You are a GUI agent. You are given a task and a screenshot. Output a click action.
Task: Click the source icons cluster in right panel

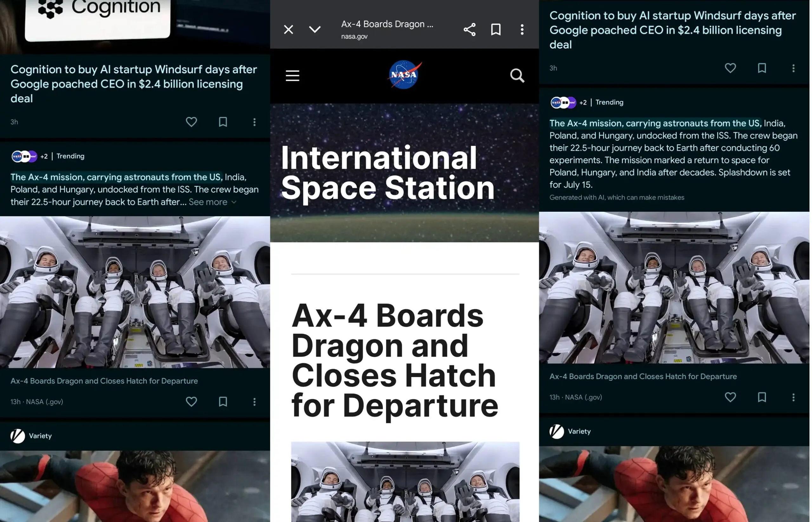563,102
